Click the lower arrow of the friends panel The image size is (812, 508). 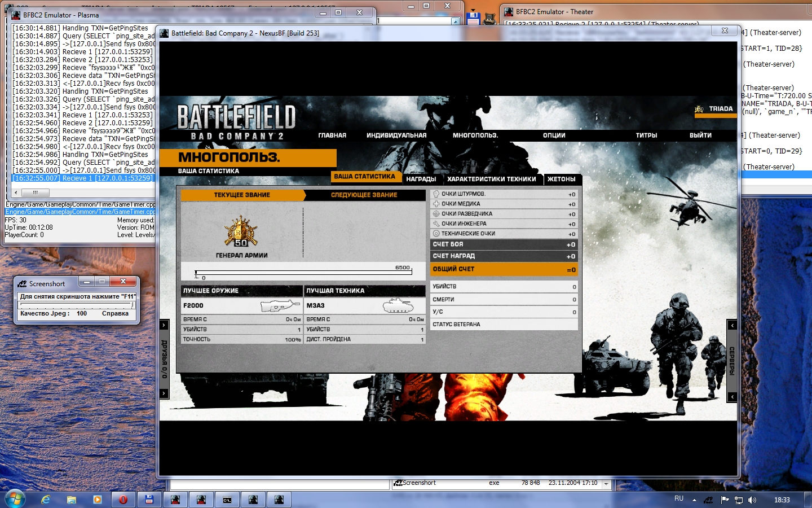(164, 393)
